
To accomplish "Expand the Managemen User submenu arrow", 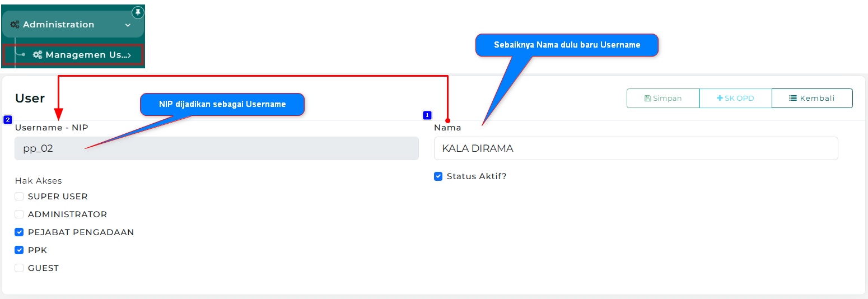I will pyautogui.click(x=129, y=55).
